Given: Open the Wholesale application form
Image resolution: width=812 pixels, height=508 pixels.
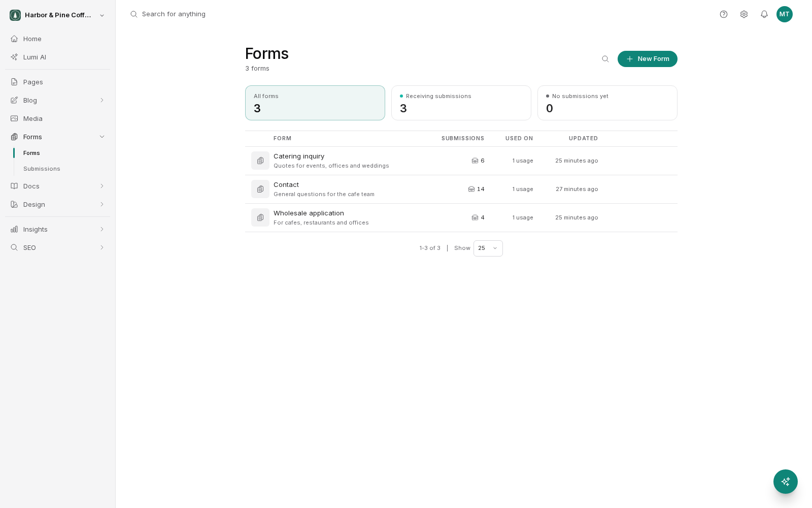Looking at the screenshot, I should (x=309, y=213).
